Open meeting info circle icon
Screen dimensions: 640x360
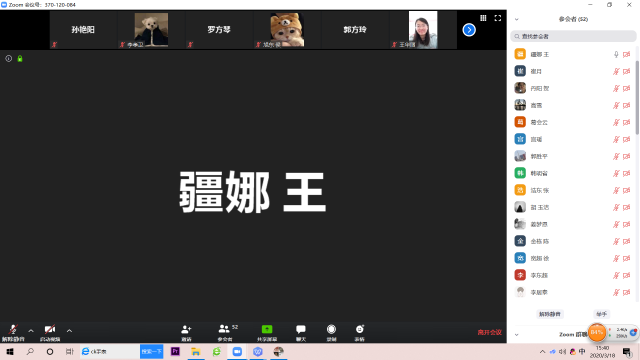(8, 59)
